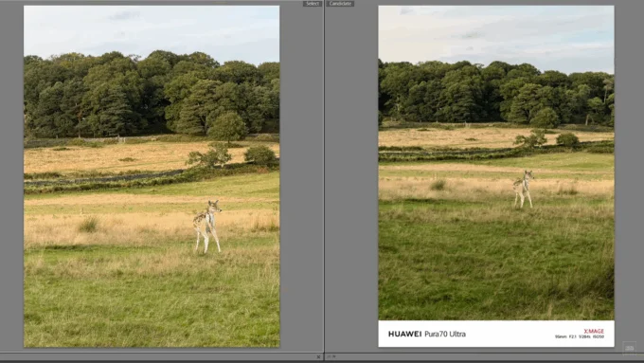The width and height of the screenshot is (644, 363).
Task: Click the deer in the Select photo
Action: (207, 226)
